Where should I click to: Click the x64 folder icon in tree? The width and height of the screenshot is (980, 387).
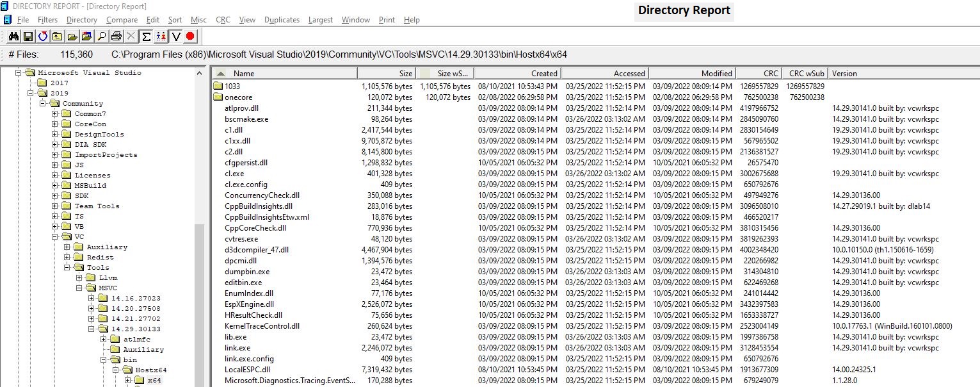(x=140, y=381)
